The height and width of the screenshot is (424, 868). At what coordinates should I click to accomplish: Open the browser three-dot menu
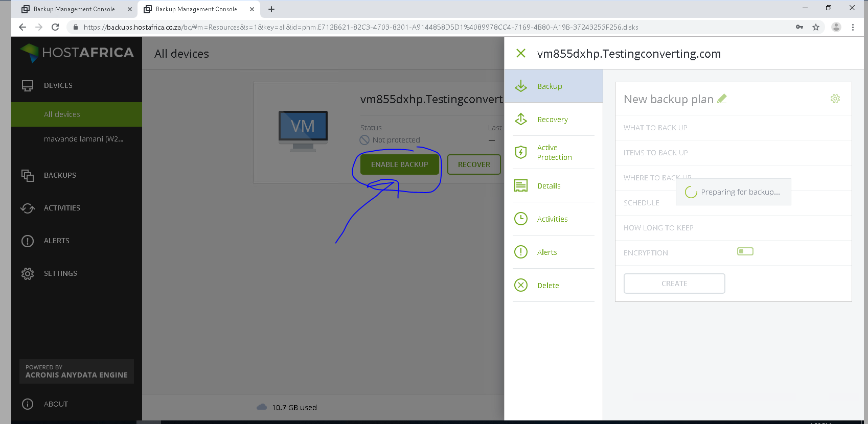point(853,27)
